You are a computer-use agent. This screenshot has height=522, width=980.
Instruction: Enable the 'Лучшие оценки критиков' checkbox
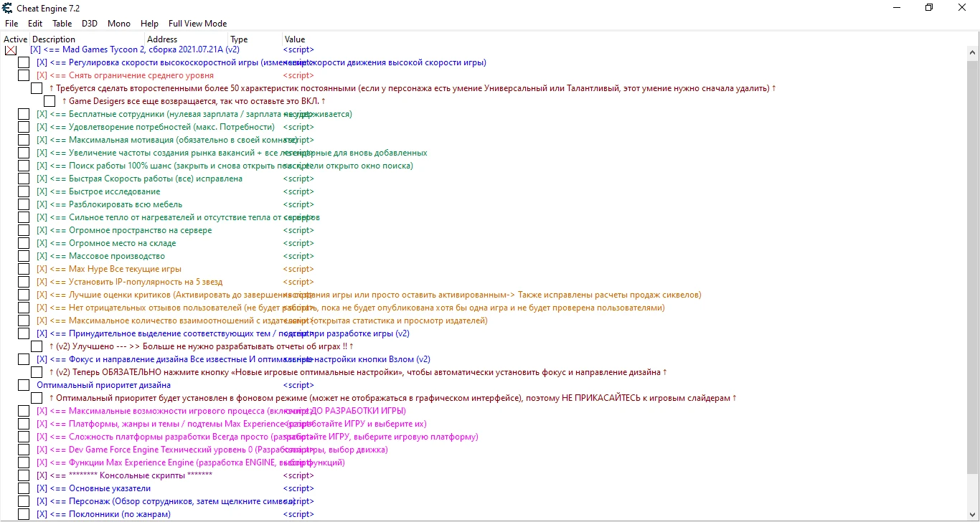(x=24, y=295)
